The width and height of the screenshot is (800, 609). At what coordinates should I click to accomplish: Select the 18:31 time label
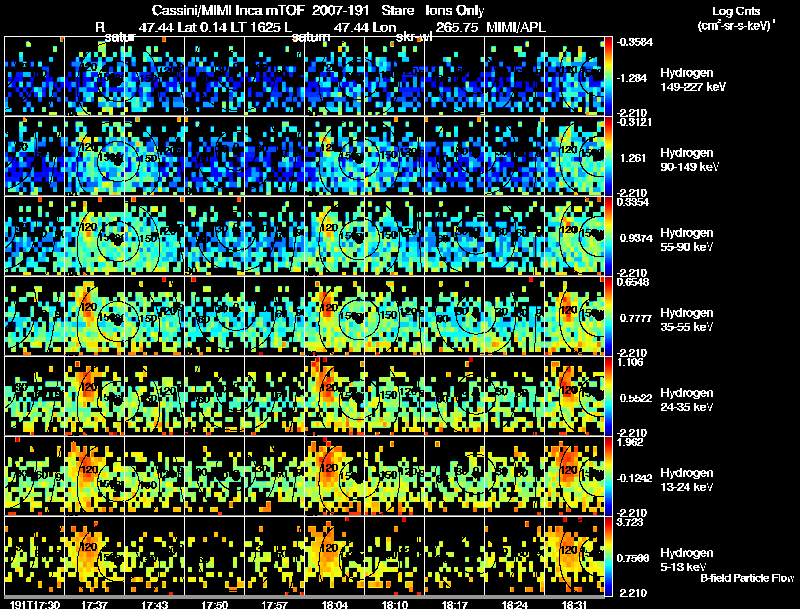pyautogui.click(x=574, y=604)
